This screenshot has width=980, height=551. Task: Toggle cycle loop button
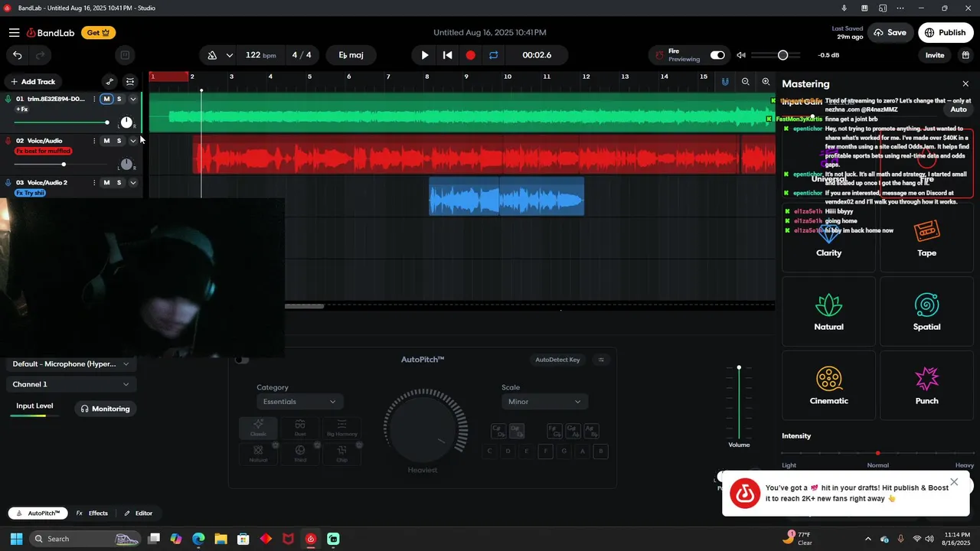pyautogui.click(x=494, y=55)
